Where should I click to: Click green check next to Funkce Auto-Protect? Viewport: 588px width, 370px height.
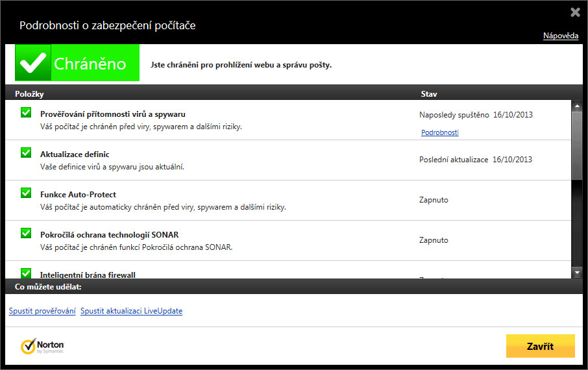(26, 193)
